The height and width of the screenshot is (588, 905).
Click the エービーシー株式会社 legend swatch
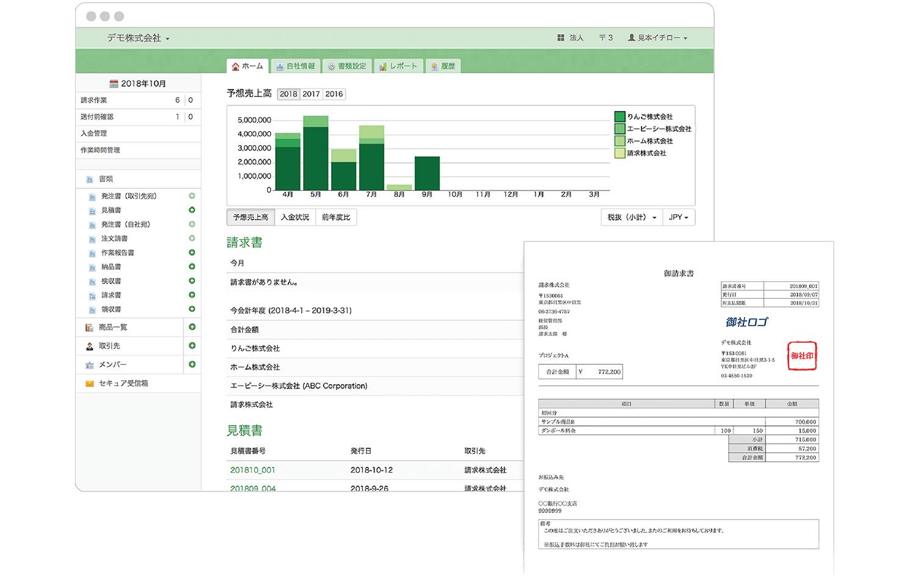click(620, 129)
